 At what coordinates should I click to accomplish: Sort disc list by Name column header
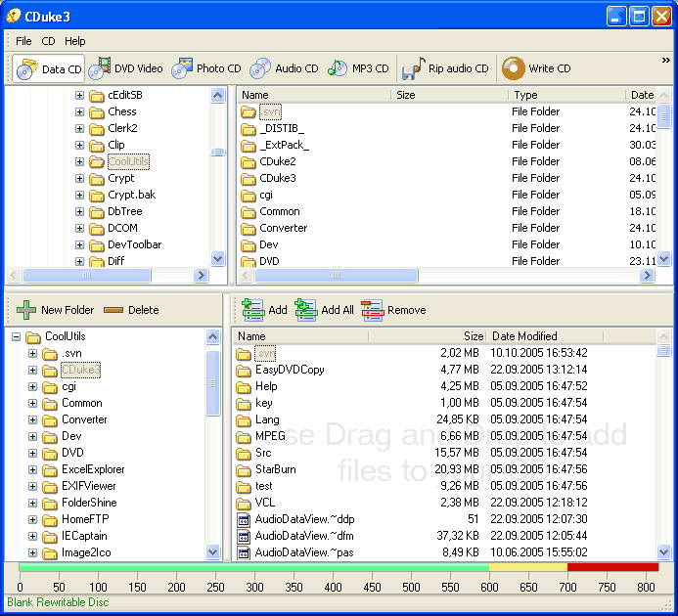(301, 336)
